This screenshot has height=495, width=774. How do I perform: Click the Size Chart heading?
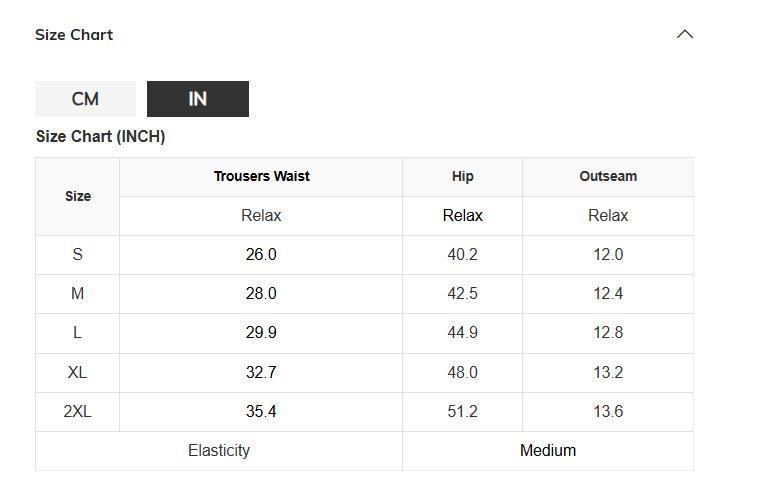(74, 35)
